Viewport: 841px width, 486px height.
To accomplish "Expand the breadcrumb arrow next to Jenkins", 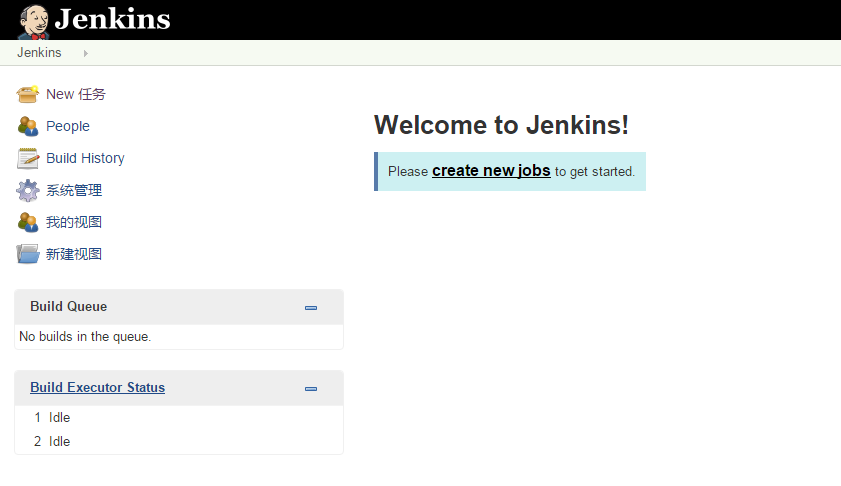I will coord(85,53).
